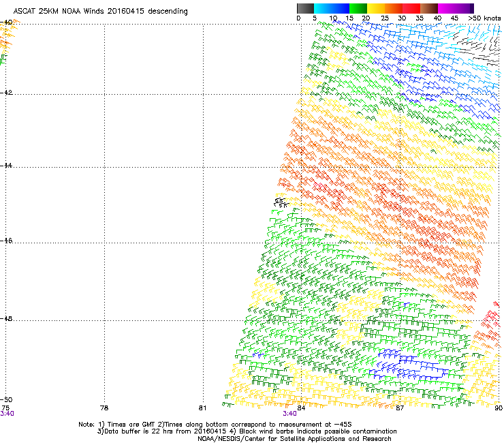Viewport: 504px width, 443px height.
Task: Click the '40' label under the color bar
Action: coord(437,18)
